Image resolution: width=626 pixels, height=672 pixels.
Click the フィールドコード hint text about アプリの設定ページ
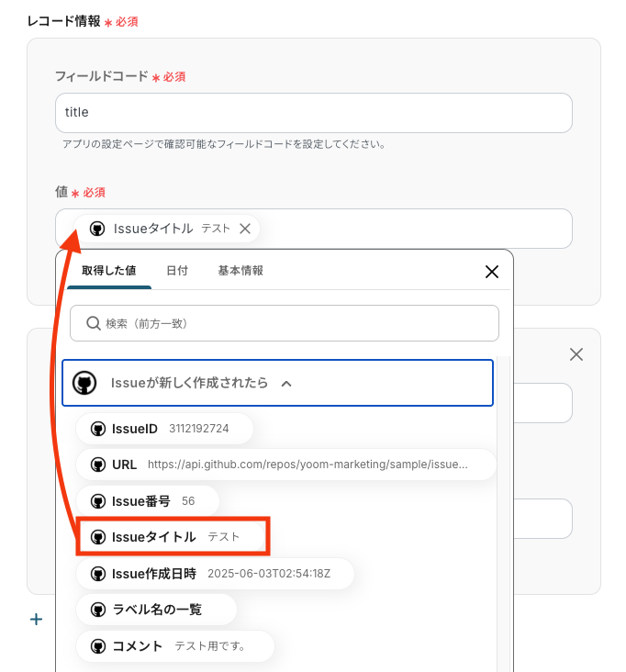point(224,144)
